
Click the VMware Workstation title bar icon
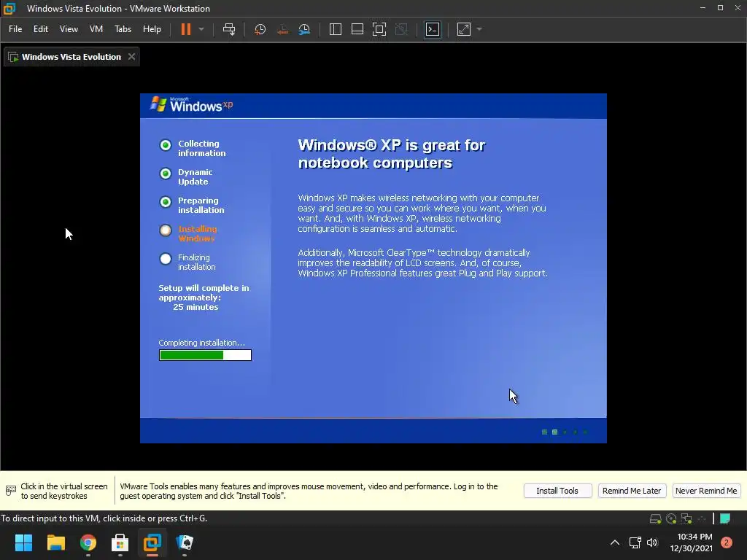[9, 8]
